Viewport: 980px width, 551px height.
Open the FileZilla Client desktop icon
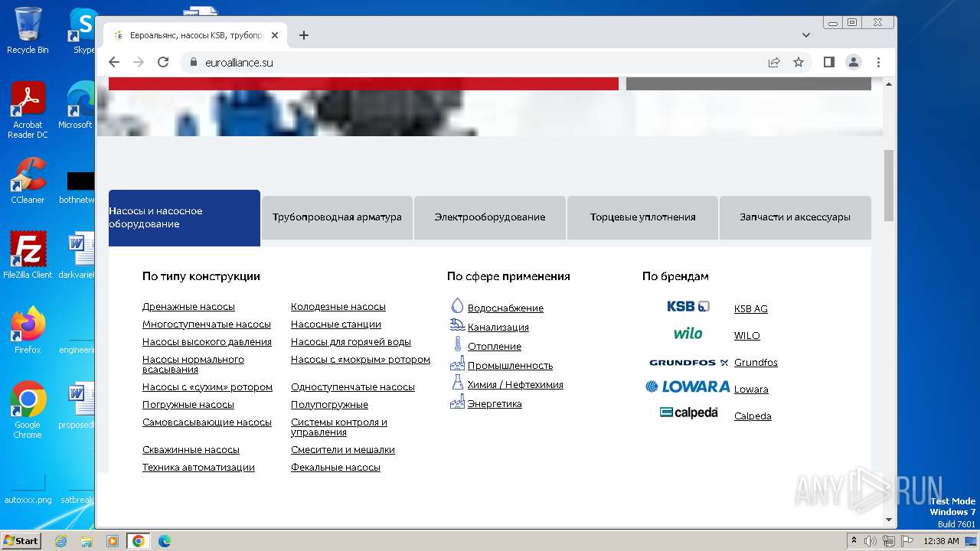click(x=28, y=256)
